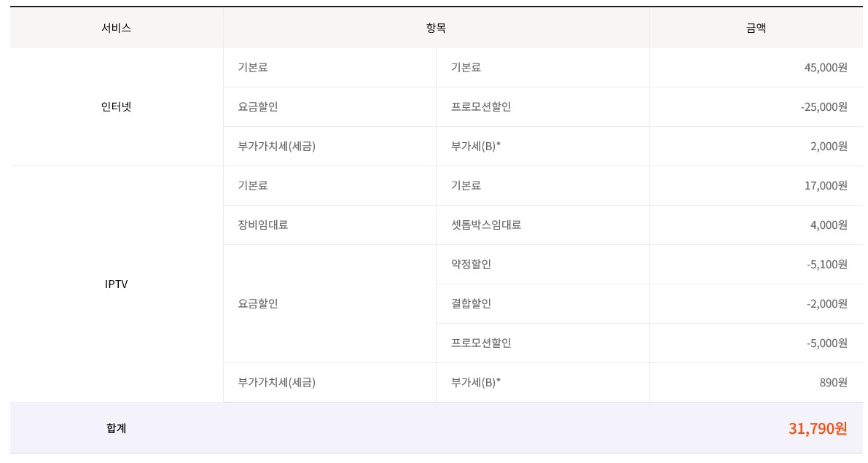Click the 31,790원 total amount

[818, 428]
